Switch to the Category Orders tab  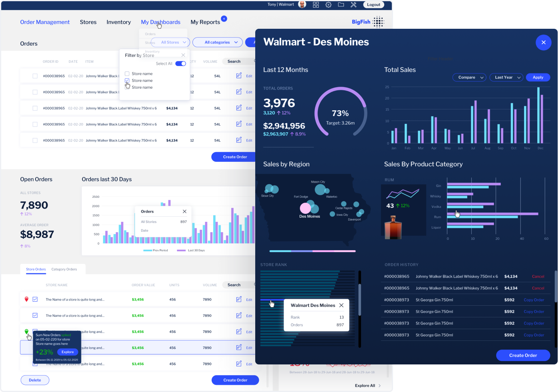coord(65,269)
